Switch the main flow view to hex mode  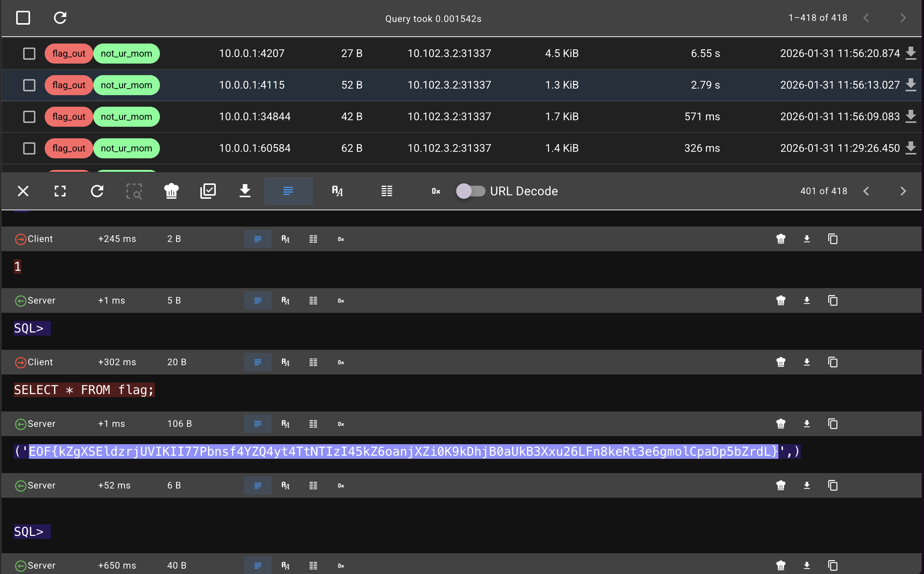click(x=436, y=191)
